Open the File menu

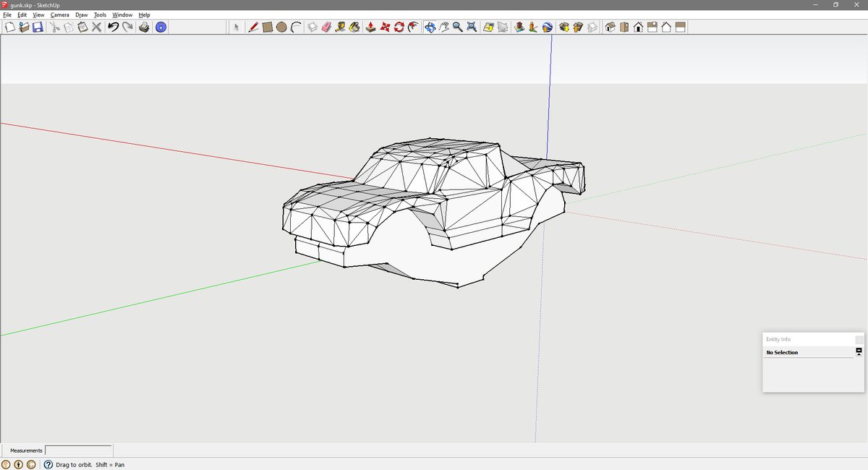coord(7,14)
